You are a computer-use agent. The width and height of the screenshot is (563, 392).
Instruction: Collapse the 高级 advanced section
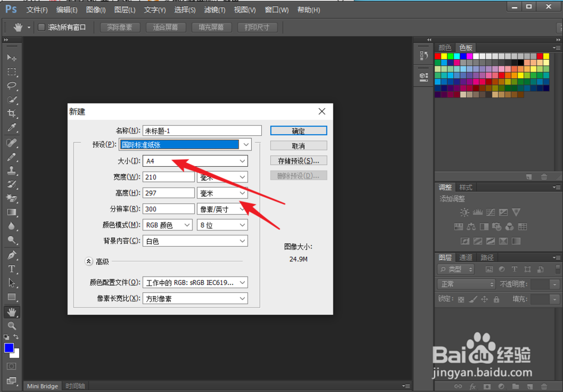(88, 261)
